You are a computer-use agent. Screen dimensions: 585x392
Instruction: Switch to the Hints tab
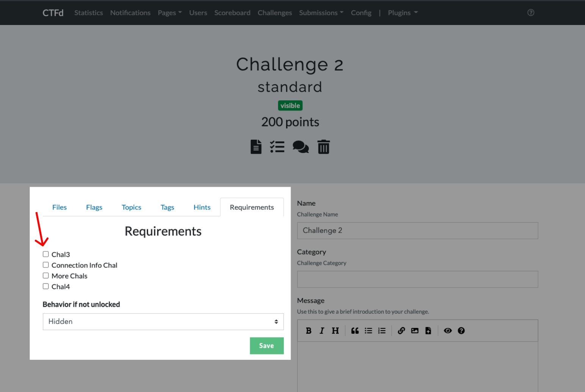202,207
